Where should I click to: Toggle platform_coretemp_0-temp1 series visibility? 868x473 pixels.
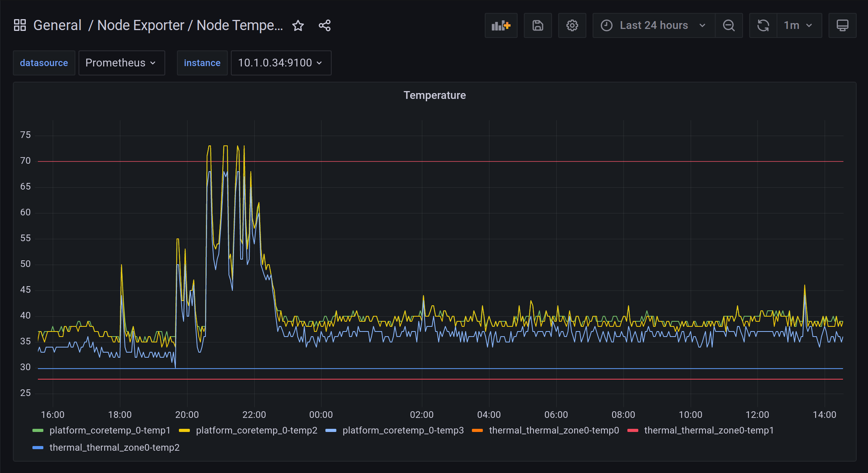point(110,430)
